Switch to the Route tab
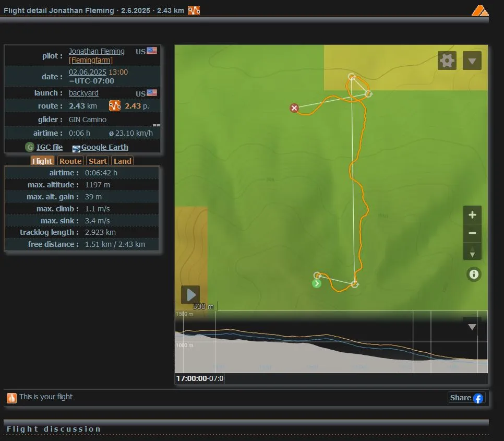 click(70, 161)
